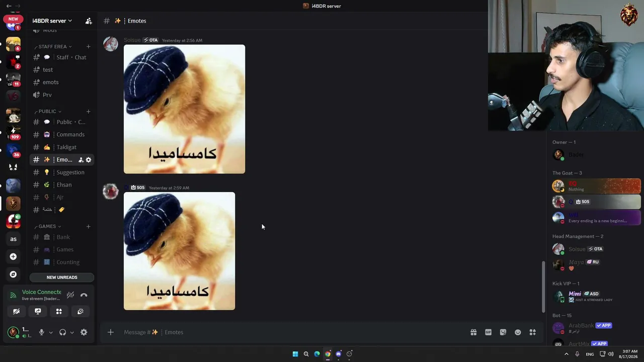This screenshot has width=644, height=362.
Task: Open the Takligat channel
Action: tap(62, 147)
